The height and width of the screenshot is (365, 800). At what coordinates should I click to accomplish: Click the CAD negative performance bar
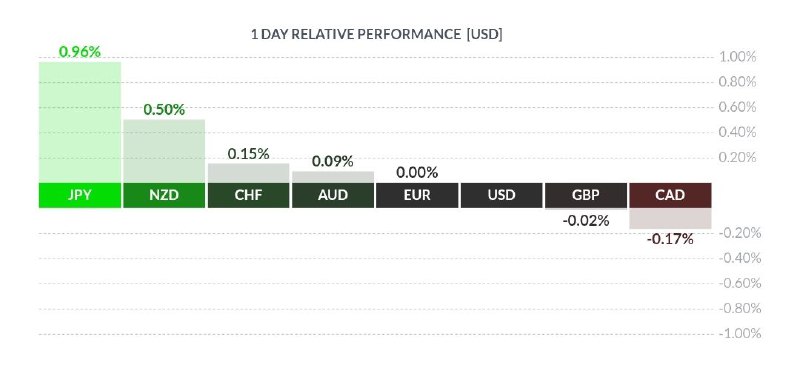(670, 218)
